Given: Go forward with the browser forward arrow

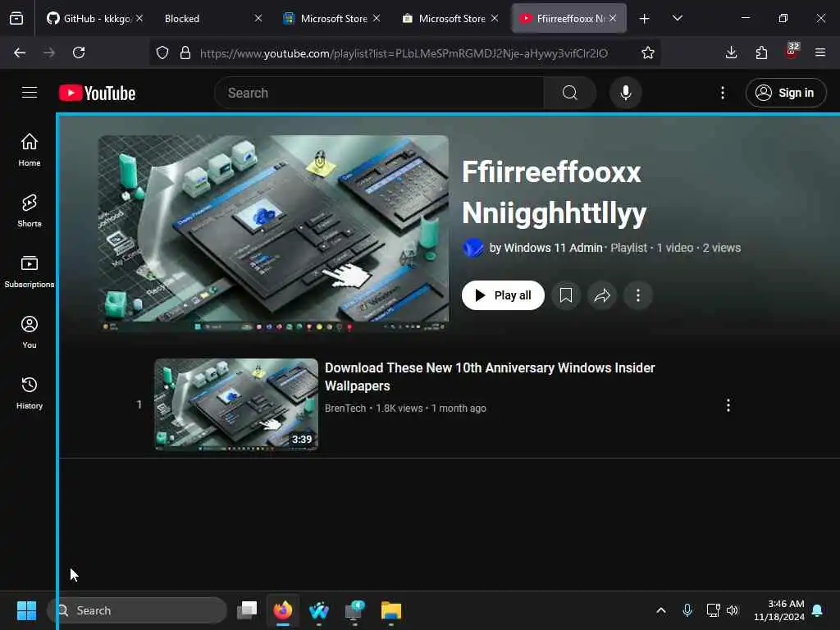Looking at the screenshot, I should pos(48,52).
